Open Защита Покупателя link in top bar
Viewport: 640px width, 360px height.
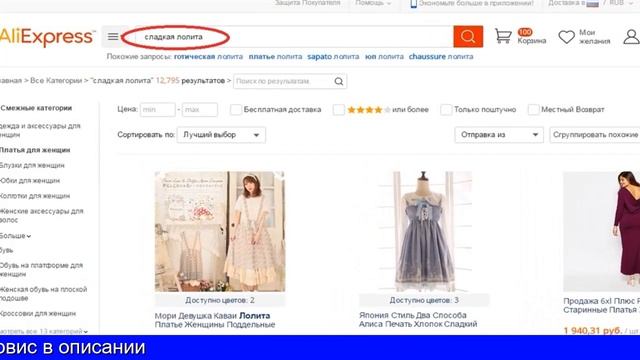[307, 3]
